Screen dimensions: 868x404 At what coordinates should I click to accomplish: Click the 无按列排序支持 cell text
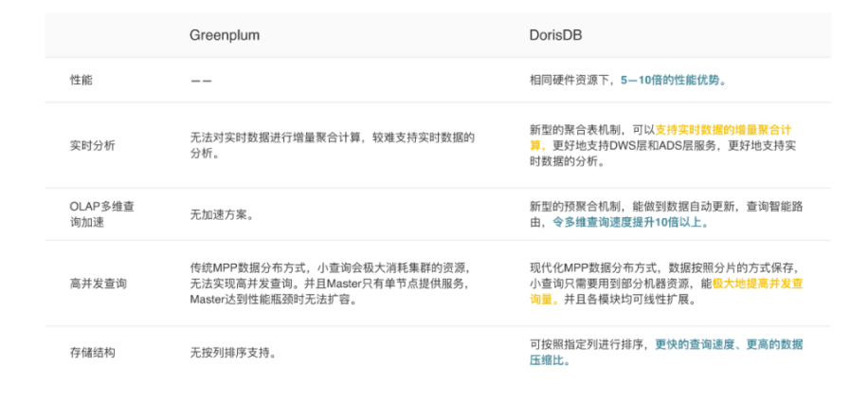pos(233,353)
